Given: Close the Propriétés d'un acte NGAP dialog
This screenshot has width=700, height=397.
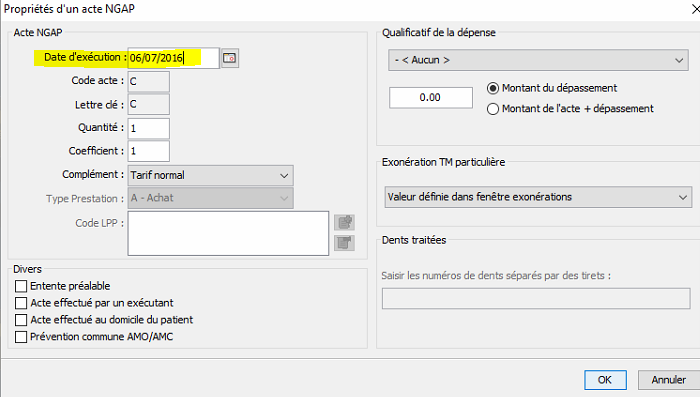Looking at the screenshot, I should pos(696,9).
